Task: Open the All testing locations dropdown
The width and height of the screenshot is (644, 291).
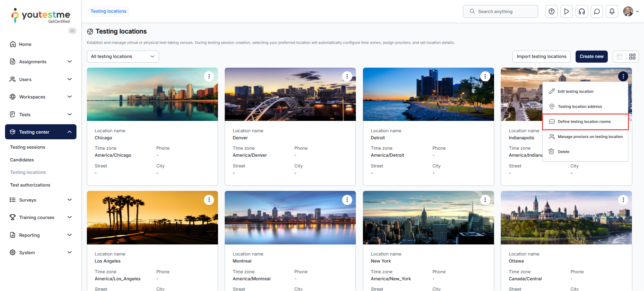Action: 123,57
